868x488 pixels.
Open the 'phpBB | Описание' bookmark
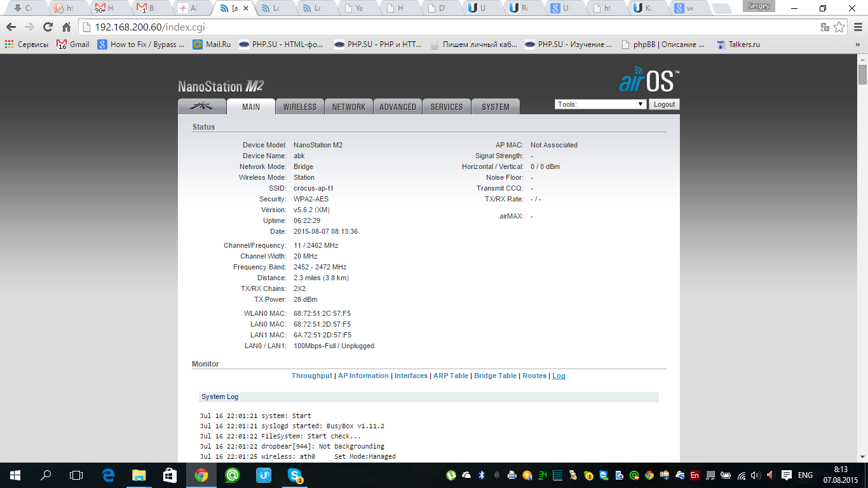coord(663,44)
